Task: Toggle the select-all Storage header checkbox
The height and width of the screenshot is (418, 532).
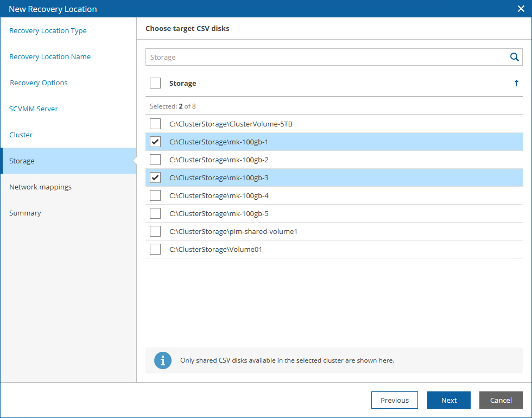Action: [x=155, y=83]
